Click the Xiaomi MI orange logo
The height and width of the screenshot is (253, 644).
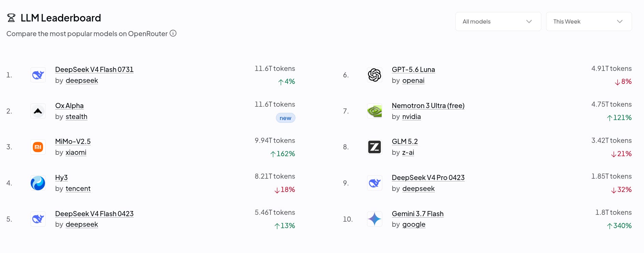click(38, 147)
